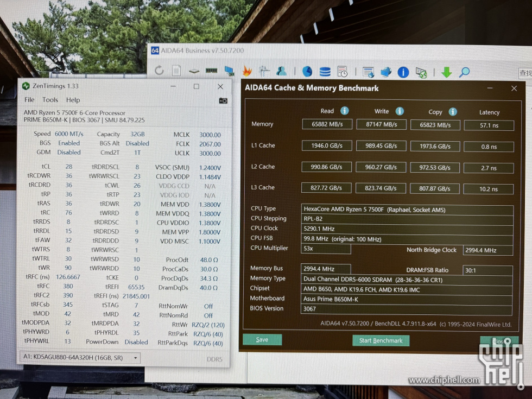Click the blue pie chart icon in AIDA64
This screenshot has width=532, height=399.
coord(307,72)
